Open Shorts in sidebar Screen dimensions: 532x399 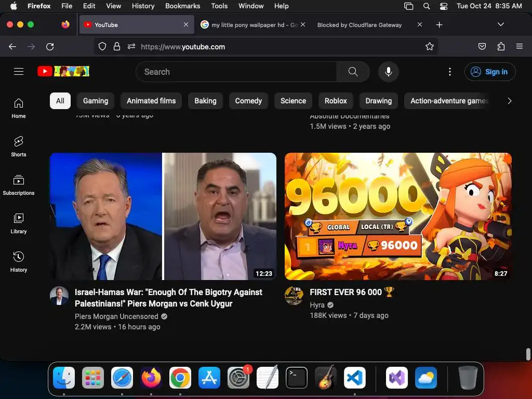(x=19, y=147)
